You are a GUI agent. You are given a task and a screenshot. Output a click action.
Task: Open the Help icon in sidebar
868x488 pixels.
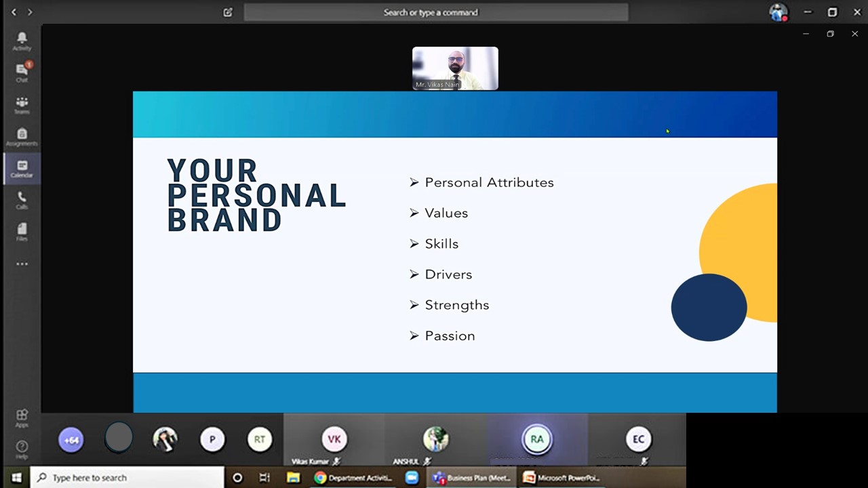click(22, 449)
